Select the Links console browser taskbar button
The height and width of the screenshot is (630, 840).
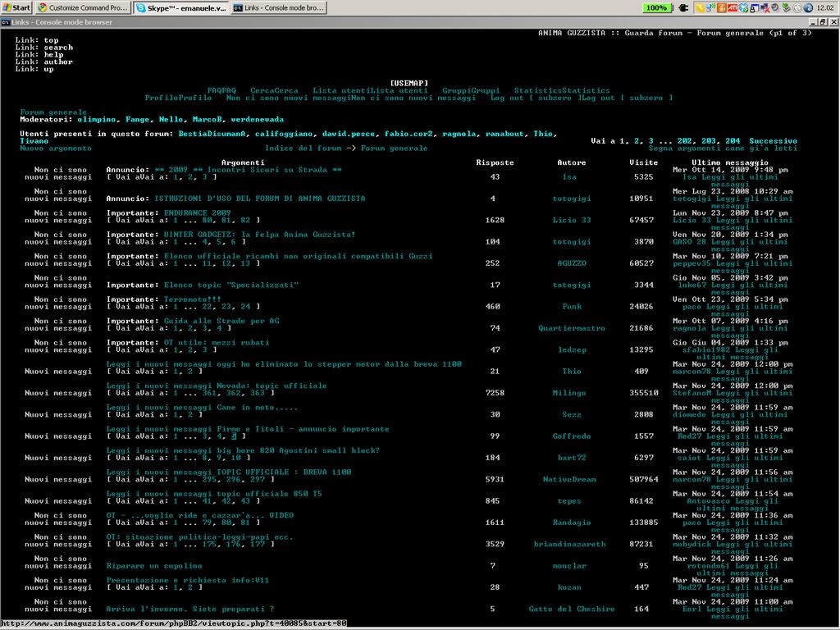click(278, 7)
